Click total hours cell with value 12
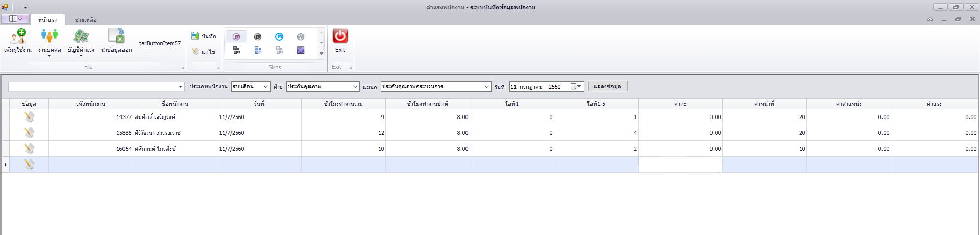The image size is (980, 235). click(x=344, y=133)
